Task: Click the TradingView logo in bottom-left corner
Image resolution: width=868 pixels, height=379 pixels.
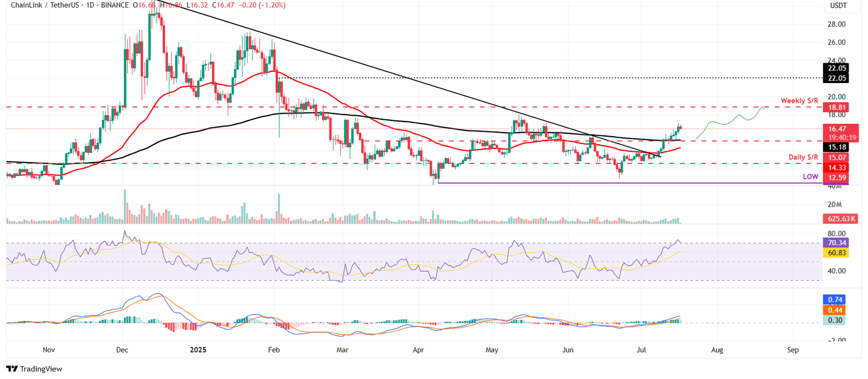Action: (x=34, y=369)
